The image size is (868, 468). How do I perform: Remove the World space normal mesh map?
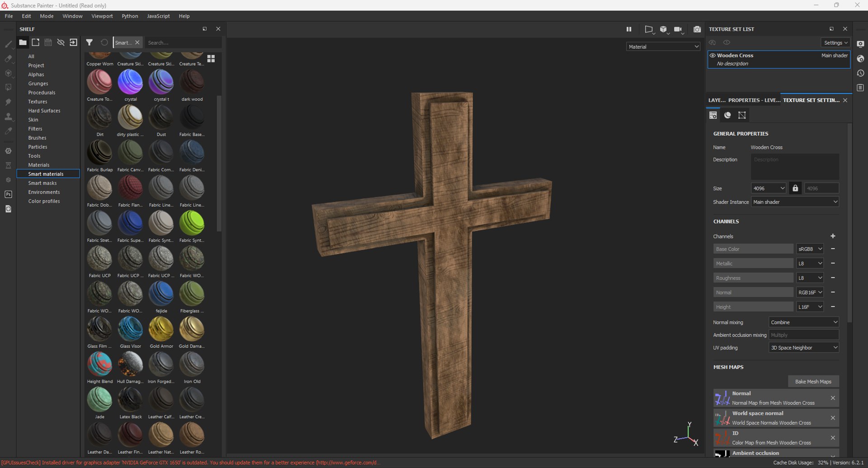[x=833, y=418]
